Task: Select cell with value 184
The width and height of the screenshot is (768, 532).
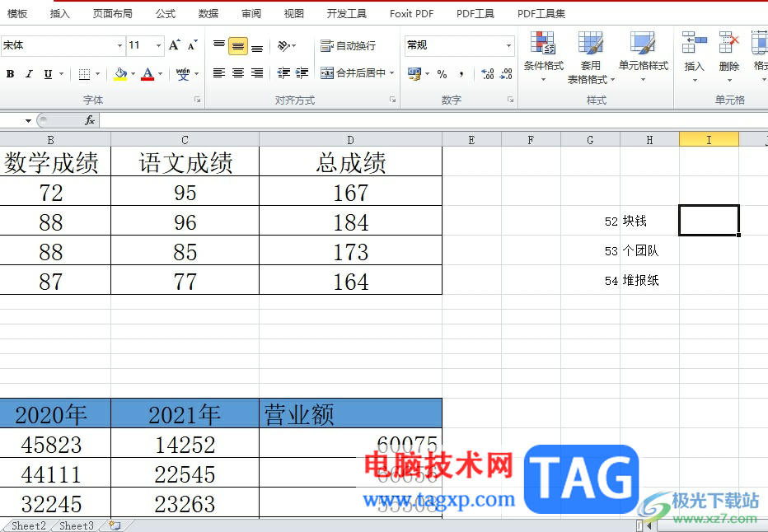Action: pos(350,222)
